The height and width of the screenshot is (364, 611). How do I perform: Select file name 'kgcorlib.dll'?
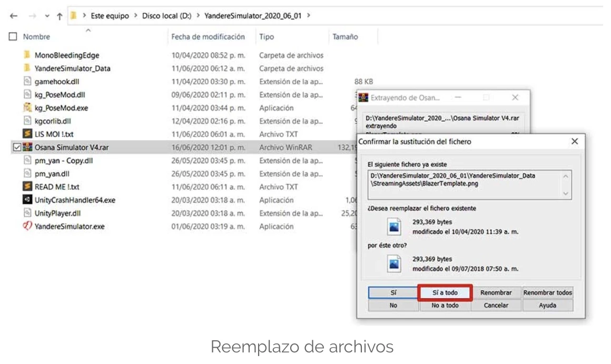point(53,121)
